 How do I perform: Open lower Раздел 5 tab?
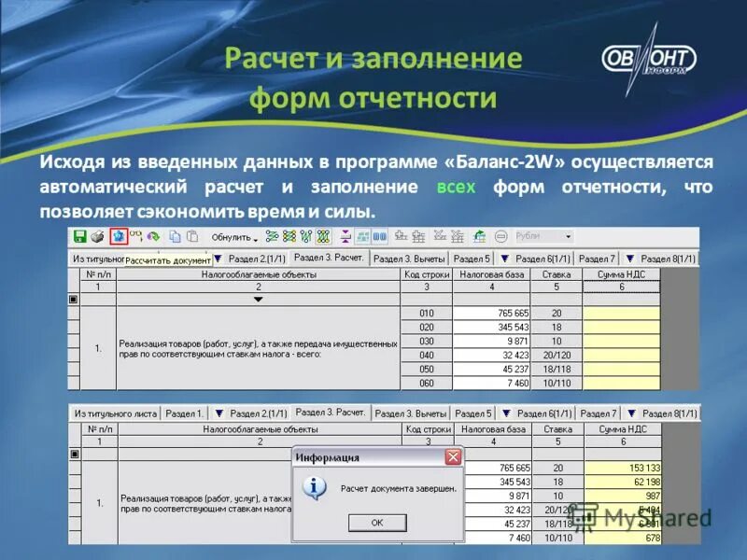click(472, 413)
